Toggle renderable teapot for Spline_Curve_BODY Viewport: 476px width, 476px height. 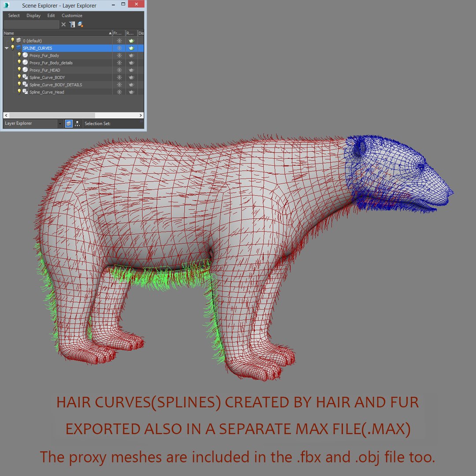[131, 77]
